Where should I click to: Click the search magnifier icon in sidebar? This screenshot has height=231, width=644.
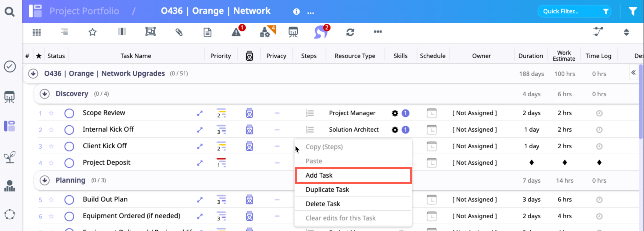pos(9,12)
